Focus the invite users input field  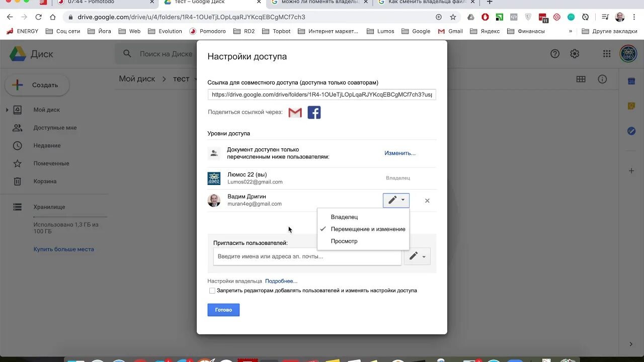[x=307, y=256]
